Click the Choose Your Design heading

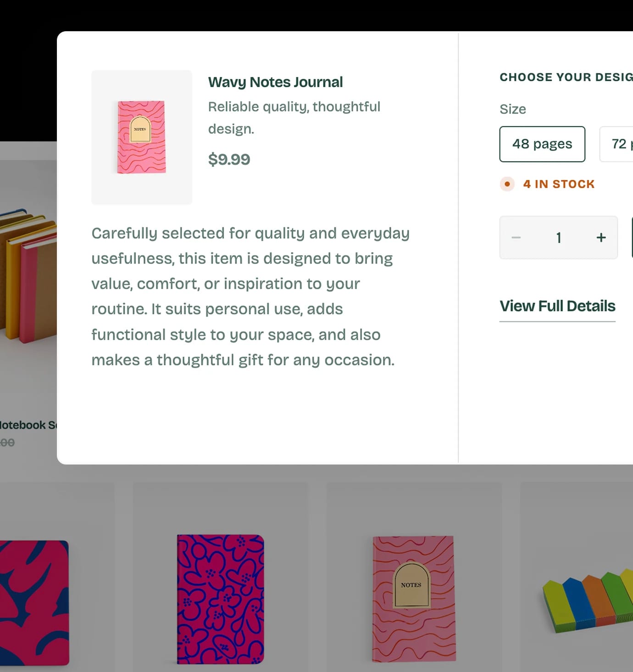point(566,77)
